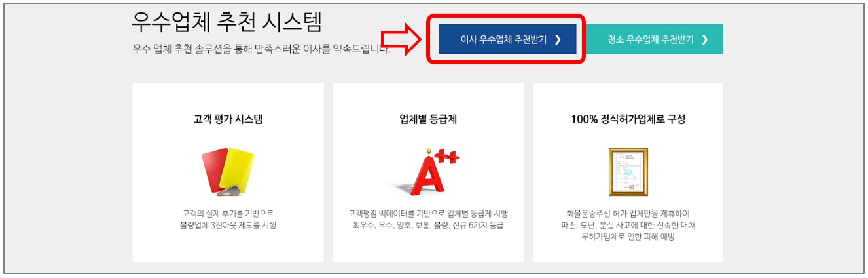The height and width of the screenshot is (278, 868).
Task: Open the 청소 우수업체 추천받기 button
Action: [654, 39]
